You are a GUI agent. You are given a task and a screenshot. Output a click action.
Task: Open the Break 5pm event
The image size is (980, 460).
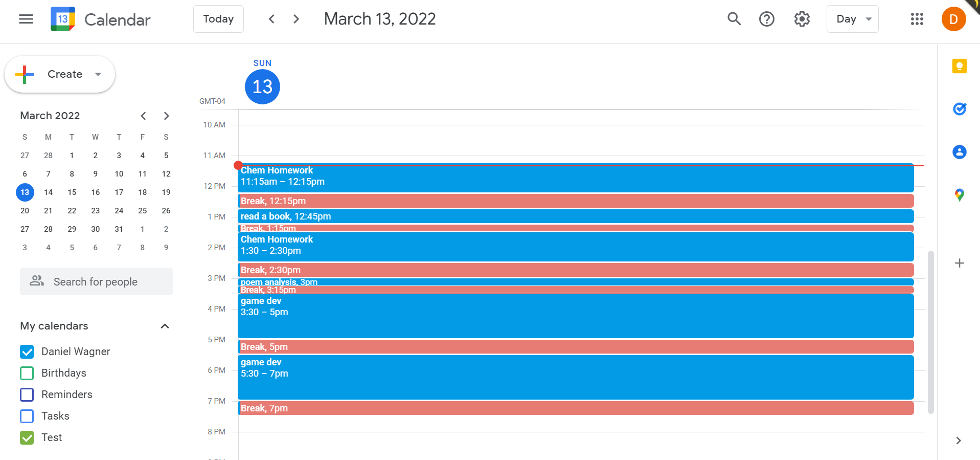tap(576, 347)
